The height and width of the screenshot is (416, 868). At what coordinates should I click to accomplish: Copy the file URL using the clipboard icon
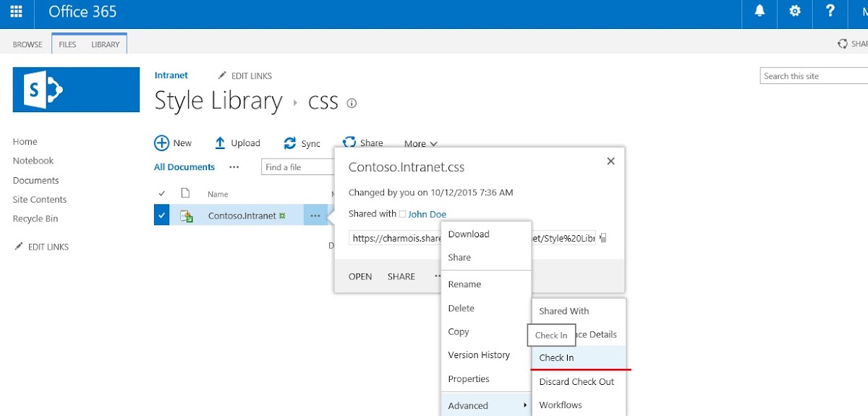coord(603,238)
